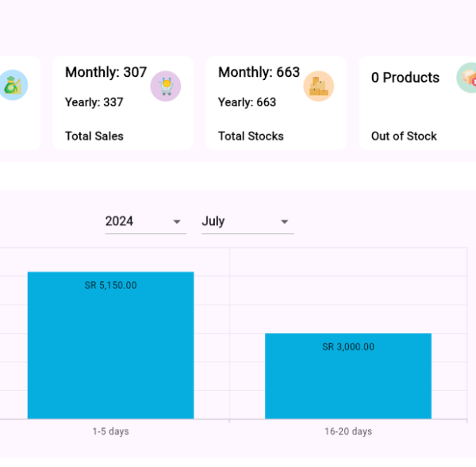Click the shopping cart sales icon
This screenshot has height=467, width=476.
[166, 86]
